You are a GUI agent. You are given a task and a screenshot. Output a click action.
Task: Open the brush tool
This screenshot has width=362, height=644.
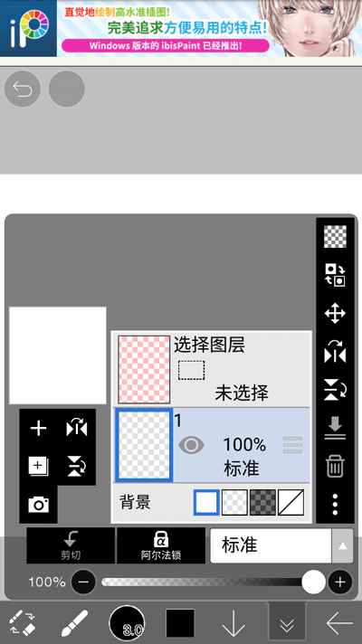pos(74,623)
